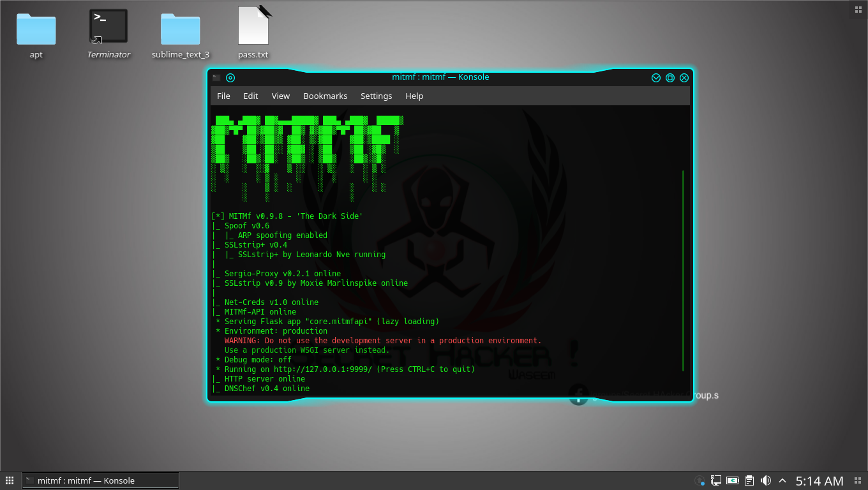Toggle the on-all-desktops pin button in Konsole title bar

230,78
